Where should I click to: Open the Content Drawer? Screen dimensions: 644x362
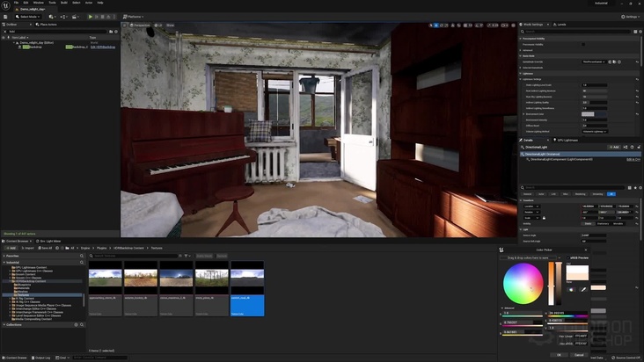tap(14, 358)
